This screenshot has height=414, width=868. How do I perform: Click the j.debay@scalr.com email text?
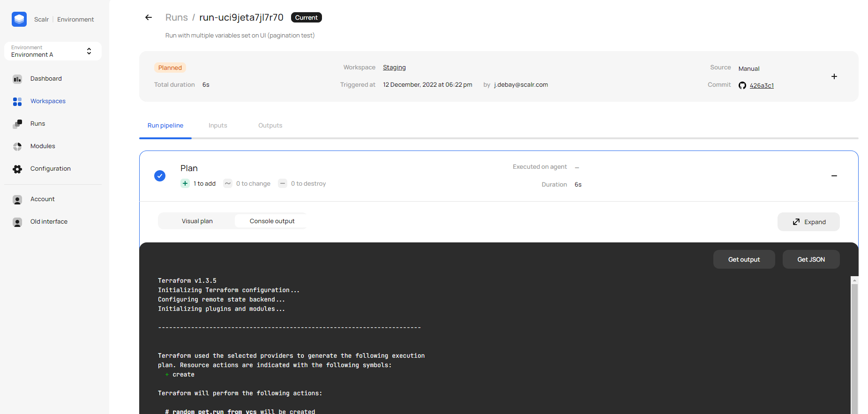coord(521,84)
